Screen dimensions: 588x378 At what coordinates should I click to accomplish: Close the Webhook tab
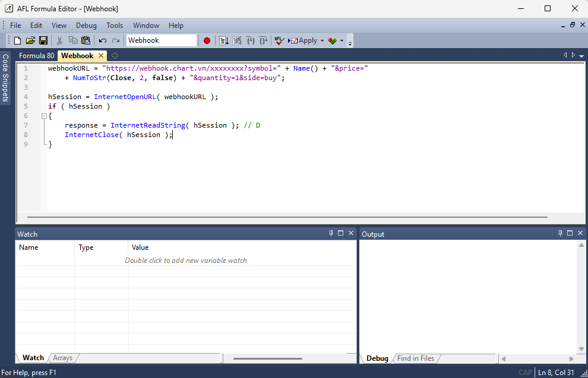point(101,55)
